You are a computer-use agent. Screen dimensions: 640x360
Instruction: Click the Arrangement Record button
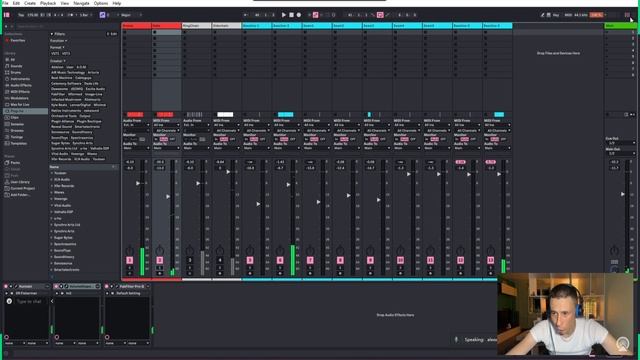coord(299,15)
